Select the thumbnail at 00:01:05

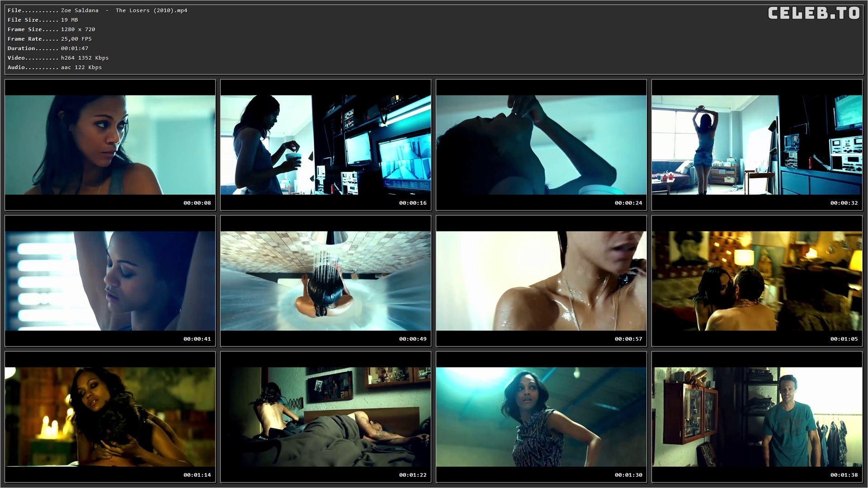tap(757, 281)
